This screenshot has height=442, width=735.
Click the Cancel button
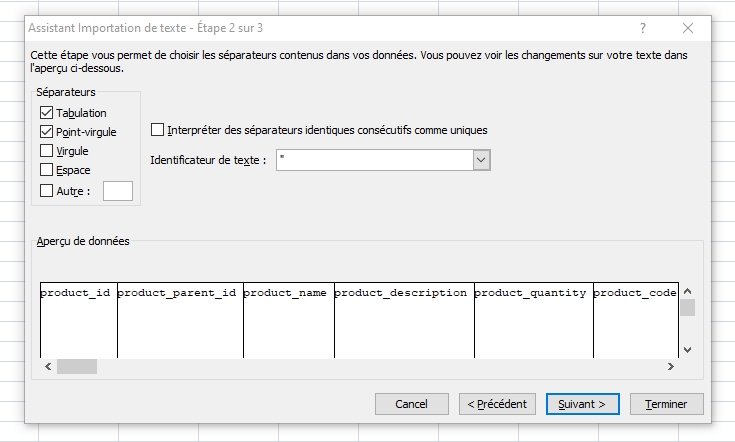click(412, 404)
